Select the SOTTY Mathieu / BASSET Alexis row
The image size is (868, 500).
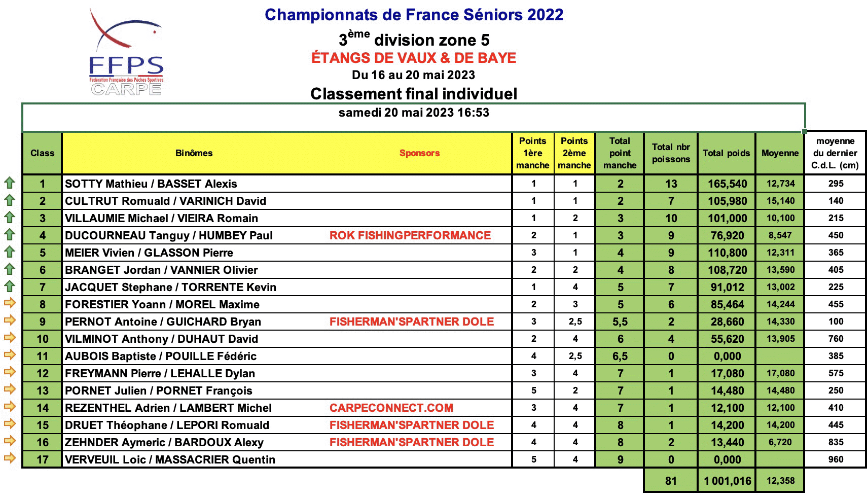[444, 184]
